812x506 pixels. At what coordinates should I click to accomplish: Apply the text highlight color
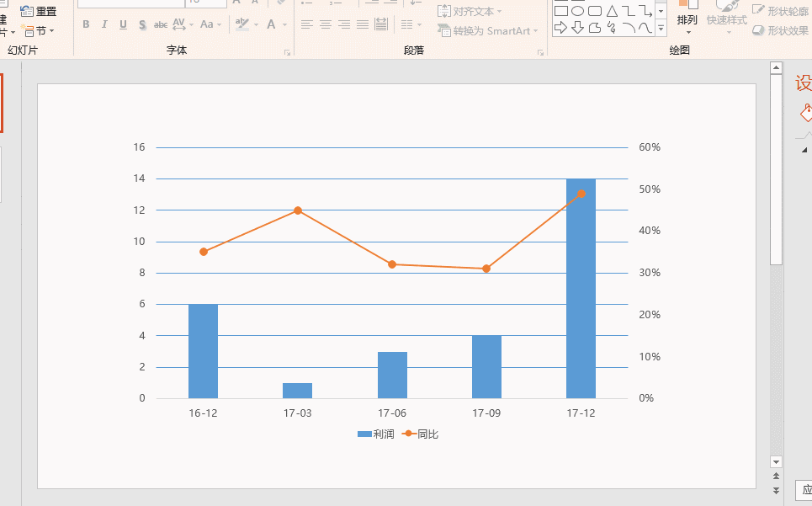241,24
